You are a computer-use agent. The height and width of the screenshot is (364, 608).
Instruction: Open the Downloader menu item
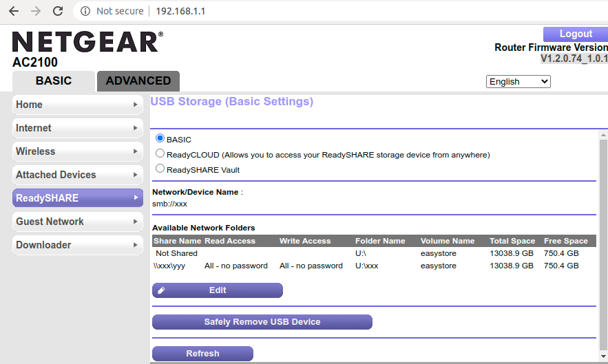tap(78, 245)
